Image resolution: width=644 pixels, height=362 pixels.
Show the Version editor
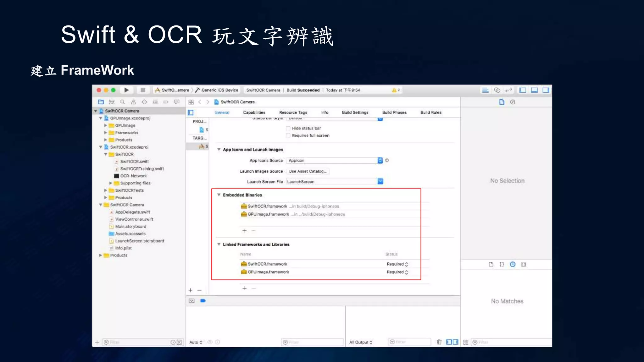[508, 90]
